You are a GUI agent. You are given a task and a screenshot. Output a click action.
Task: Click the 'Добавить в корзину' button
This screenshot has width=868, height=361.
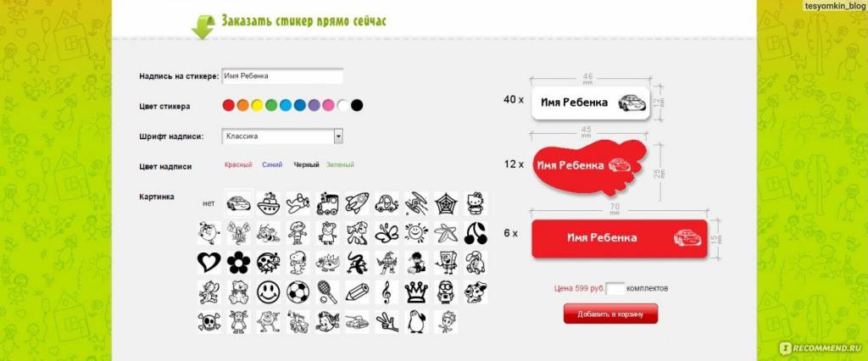[610, 314]
